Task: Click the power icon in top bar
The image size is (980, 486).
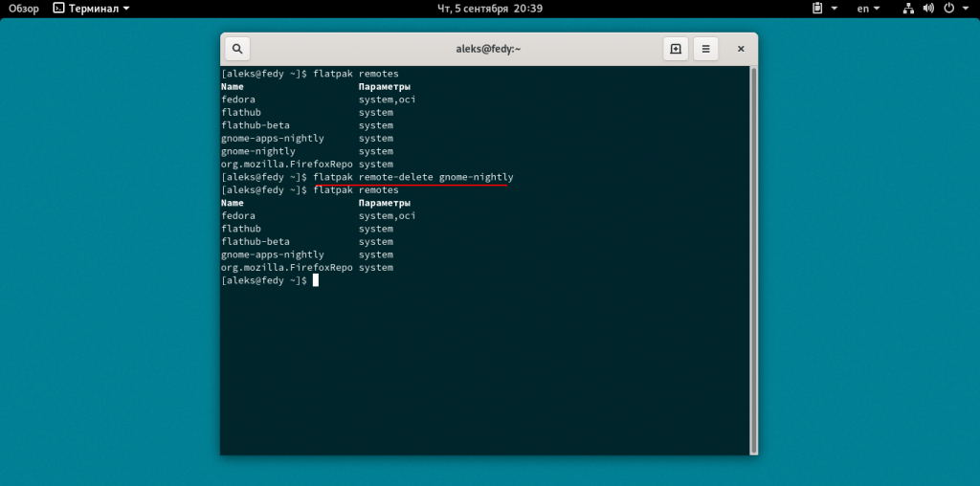Action: point(949,9)
